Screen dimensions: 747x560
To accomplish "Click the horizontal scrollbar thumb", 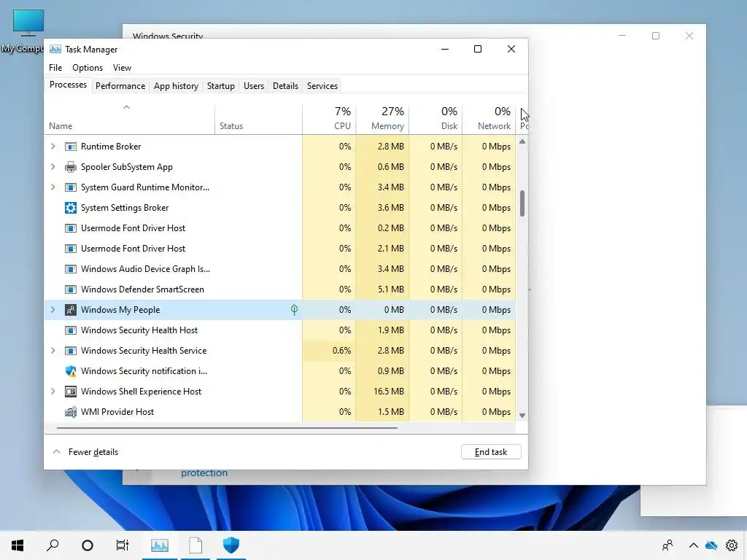I will coord(227,428).
